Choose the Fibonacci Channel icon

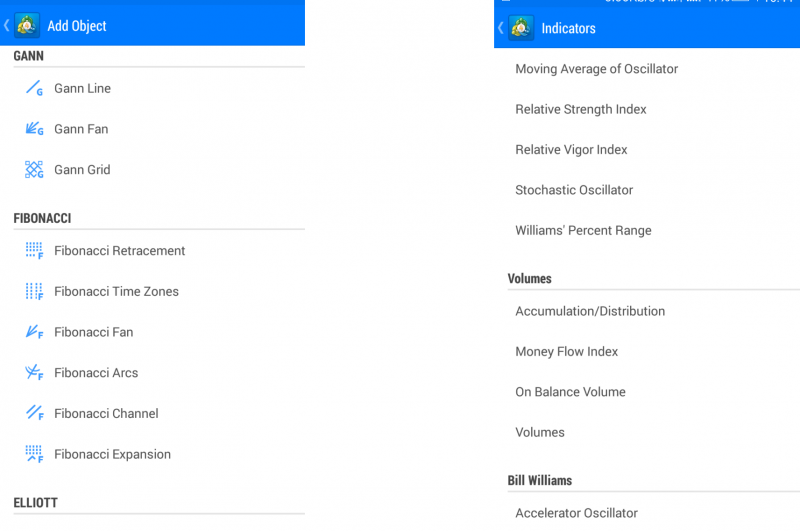tap(34, 413)
